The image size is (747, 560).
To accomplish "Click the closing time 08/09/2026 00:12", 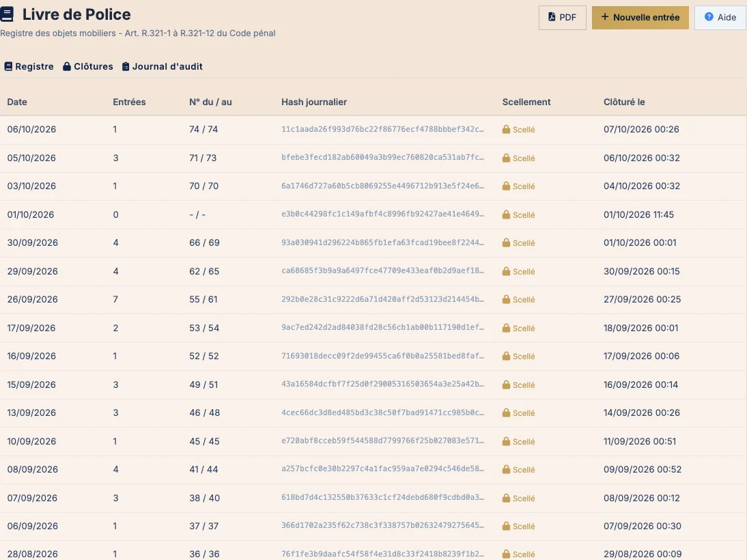I will coord(642,498).
